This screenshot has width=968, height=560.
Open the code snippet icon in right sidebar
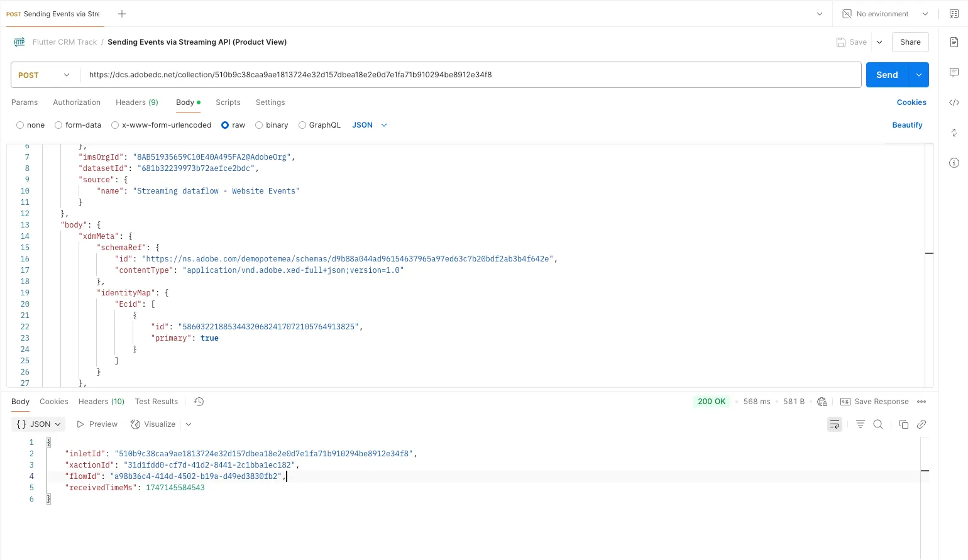coord(954,102)
